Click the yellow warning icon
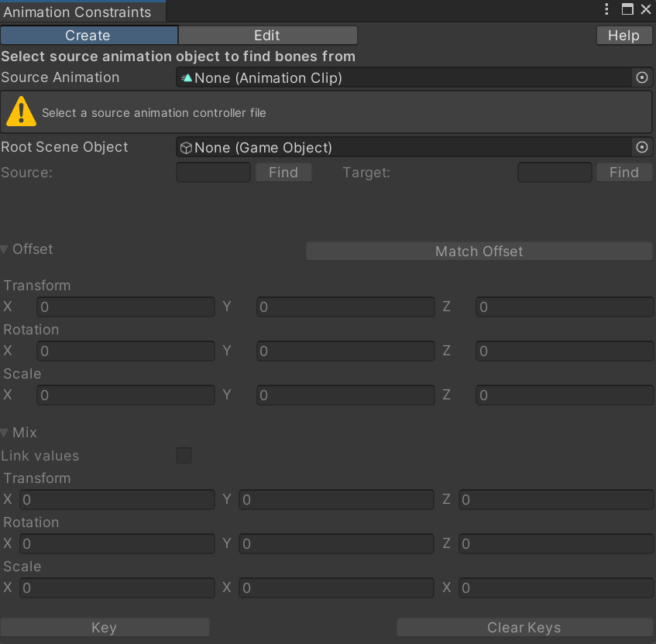The height and width of the screenshot is (644, 656). [22, 111]
